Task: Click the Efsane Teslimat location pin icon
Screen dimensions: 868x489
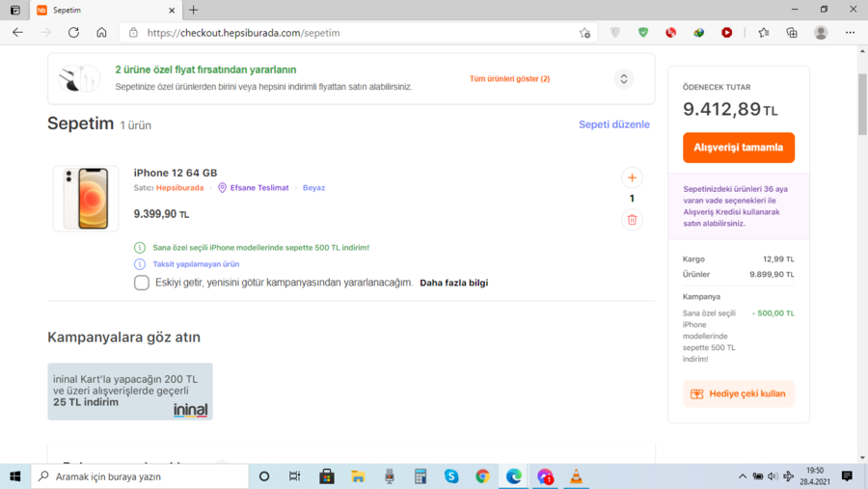Action: (222, 188)
